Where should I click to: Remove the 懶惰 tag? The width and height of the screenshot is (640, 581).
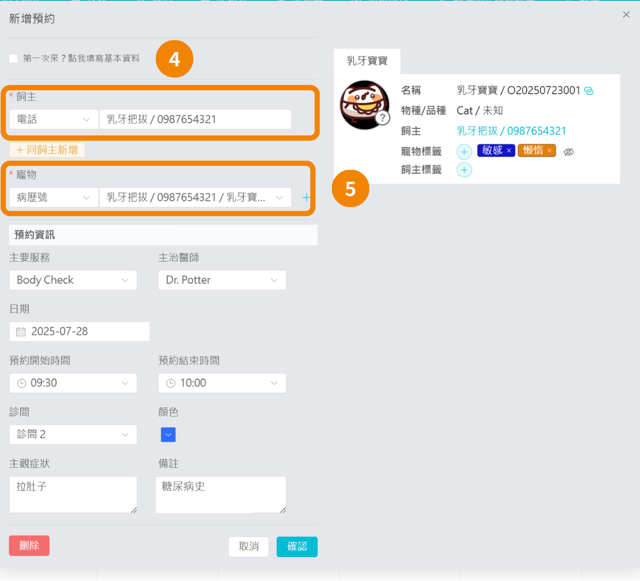[549, 151]
